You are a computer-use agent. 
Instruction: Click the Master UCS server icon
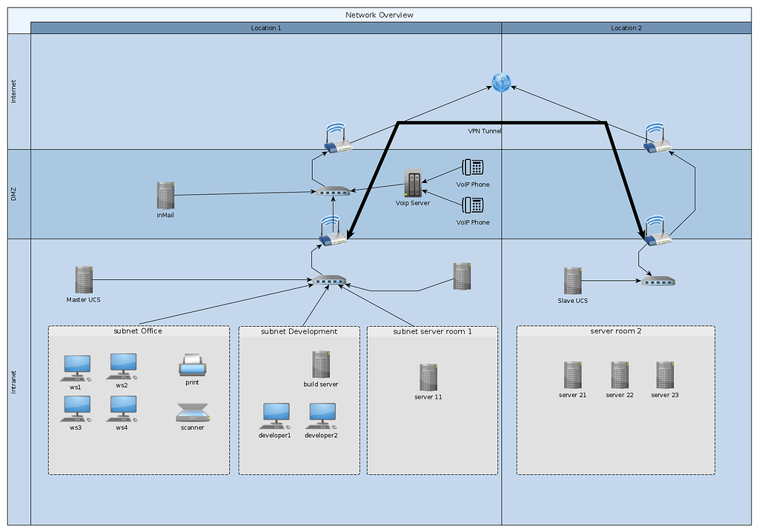(82, 280)
